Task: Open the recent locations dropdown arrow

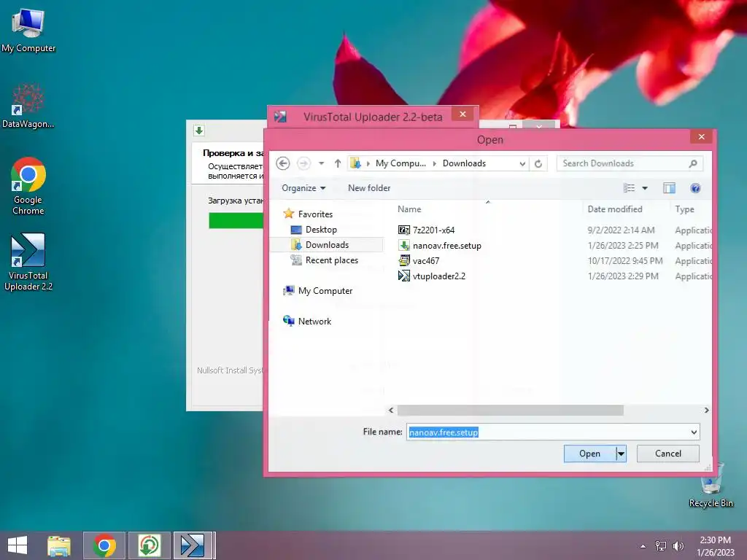Action: [x=322, y=163]
